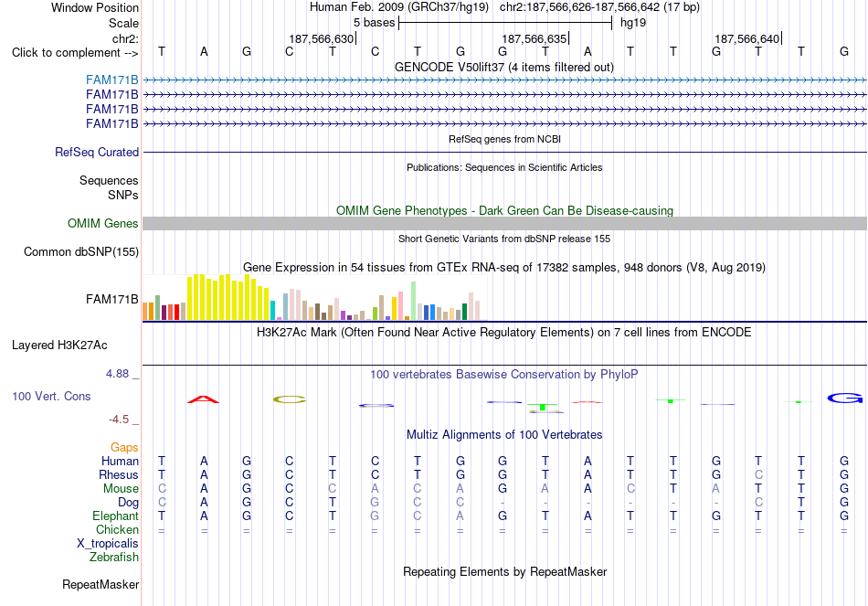
Task: Click the 'SNPs' publications track label
Action: click(123, 195)
